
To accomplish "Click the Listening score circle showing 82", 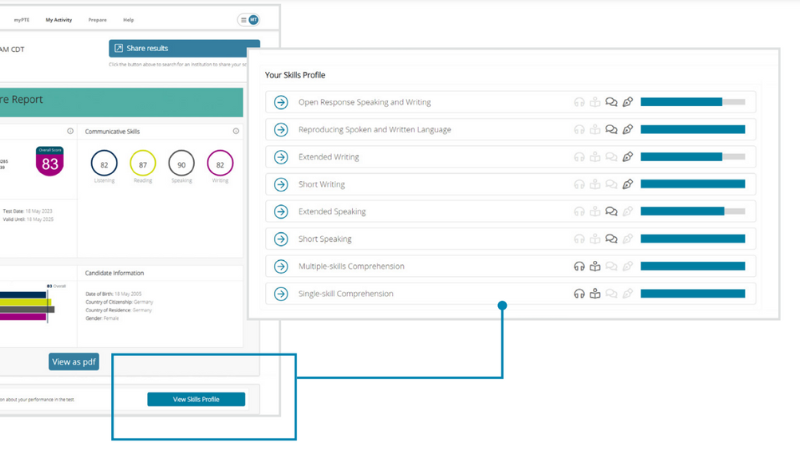I will click(x=104, y=164).
